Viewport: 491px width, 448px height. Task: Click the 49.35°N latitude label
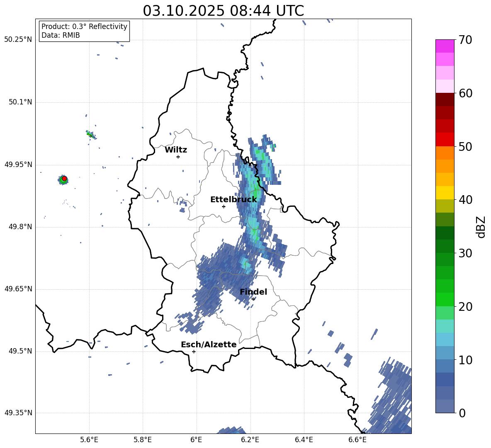pyautogui.click(x=18, y=413)
